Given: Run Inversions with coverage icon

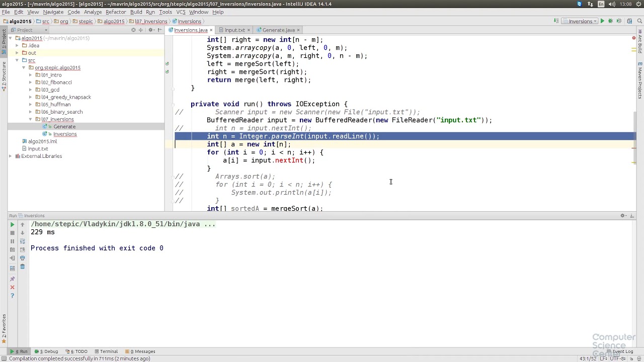Looking at the screenshot, I should click(x=619, y=21).
